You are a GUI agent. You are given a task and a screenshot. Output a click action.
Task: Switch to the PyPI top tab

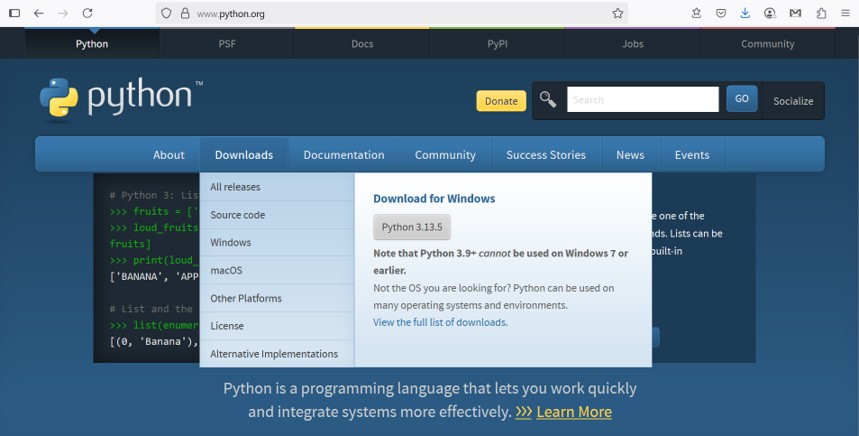pos(497,44)
